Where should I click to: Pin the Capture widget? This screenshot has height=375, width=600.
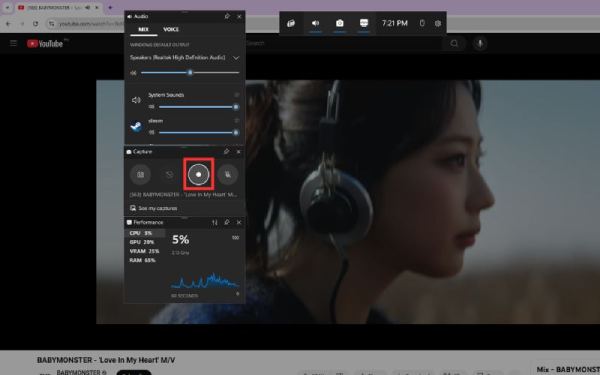click(x=227, y=152)
